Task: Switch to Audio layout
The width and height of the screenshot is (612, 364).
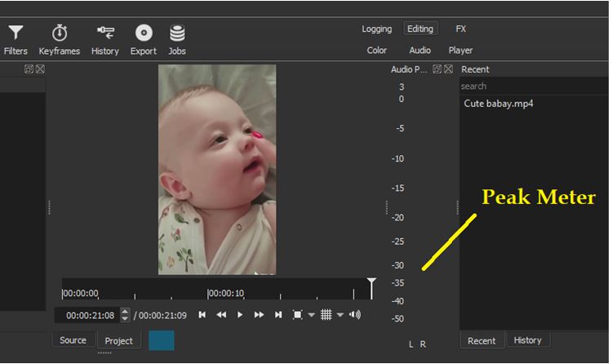Action: pyautogui.click(x=420, y=51)
